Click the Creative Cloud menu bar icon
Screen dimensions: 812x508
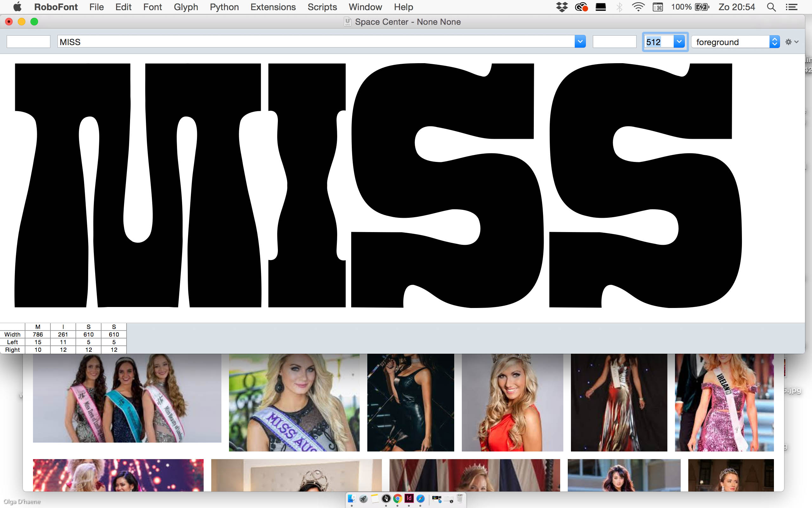[581, 7]
